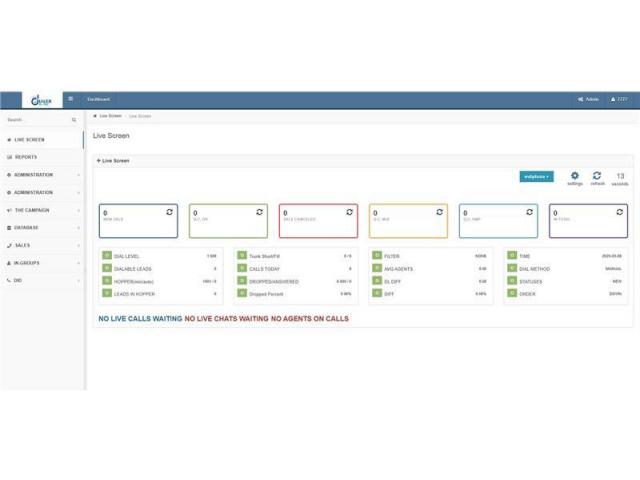The width and height of the screenshot is (640, 480).
Task: Click the green icon beside DIAL METHOD
Action: (510, 268)
